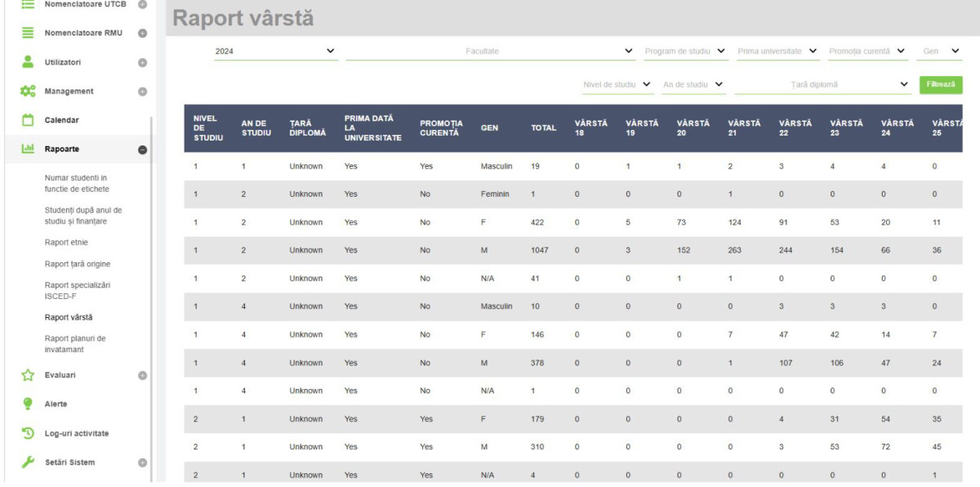Click the green Filtrează button

(x=941, y=84)
